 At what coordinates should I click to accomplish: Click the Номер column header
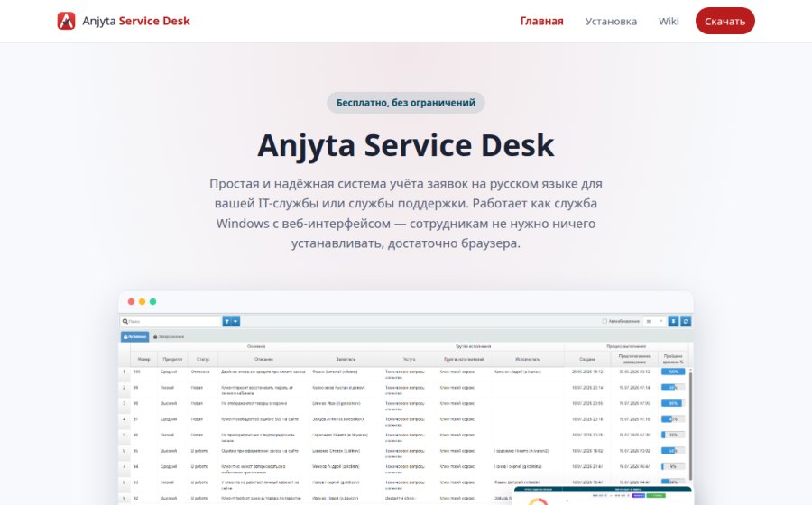(144, 359)
